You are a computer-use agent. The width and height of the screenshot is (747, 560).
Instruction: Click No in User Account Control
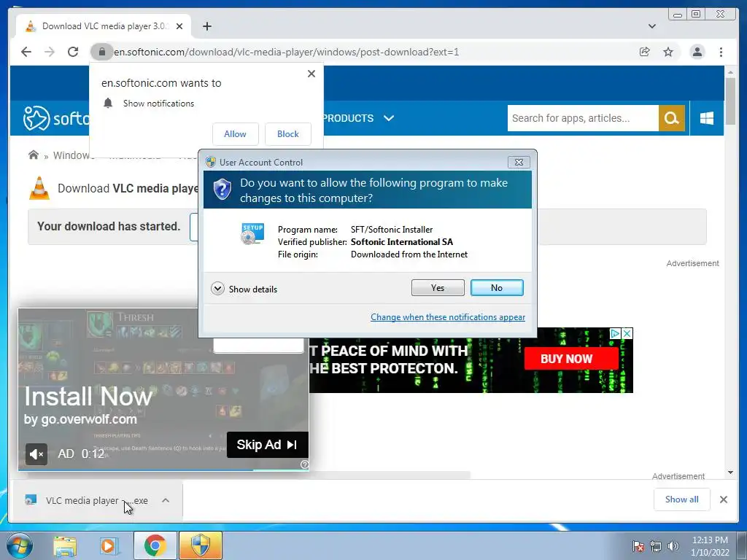point(497,287)
